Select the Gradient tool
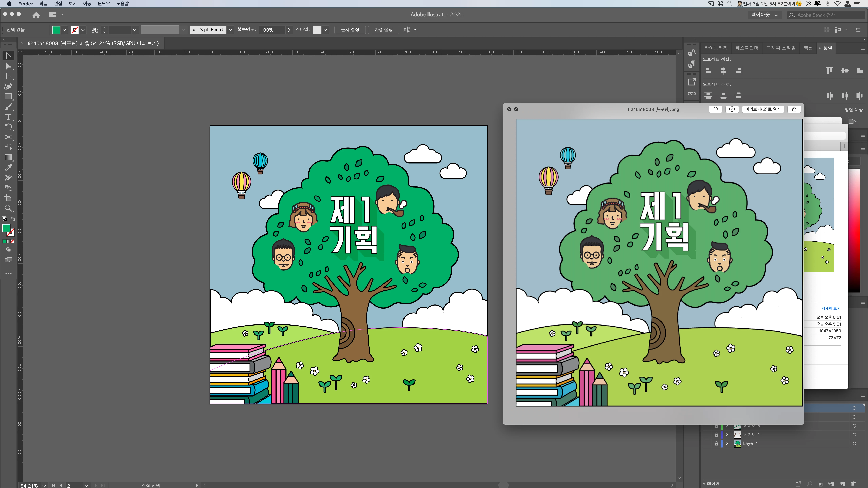This screenshot has width=868, height=488. [8, 157]
